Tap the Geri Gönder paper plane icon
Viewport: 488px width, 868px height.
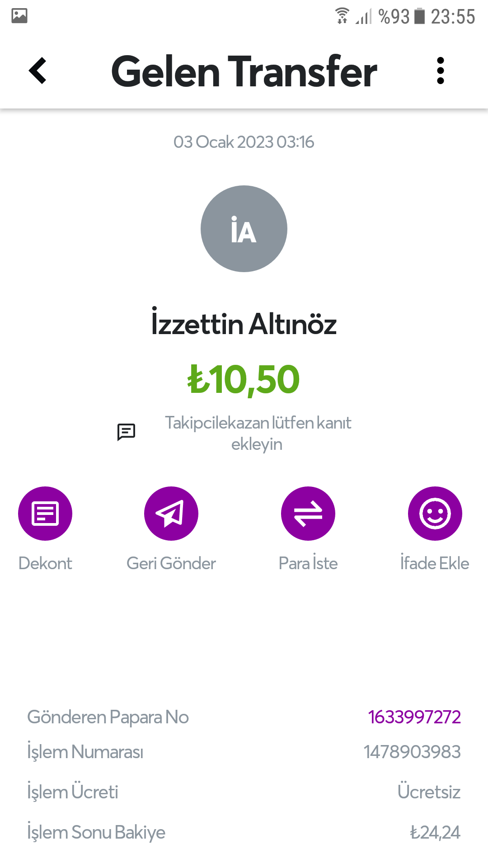click(171, 514)
